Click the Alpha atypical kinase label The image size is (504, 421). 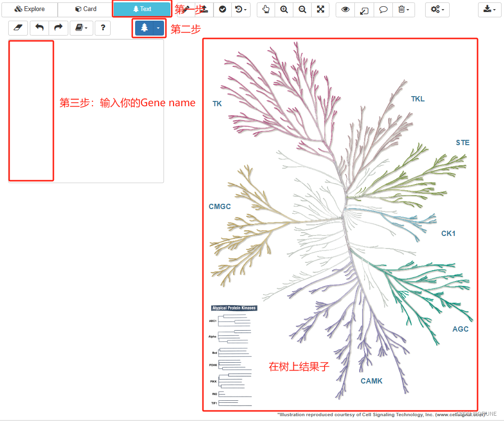coord(212,336)
